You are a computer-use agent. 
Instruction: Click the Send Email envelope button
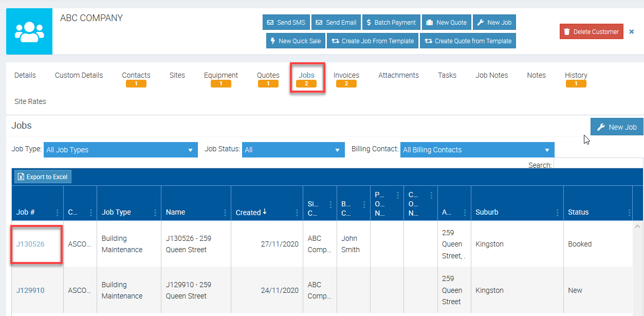(336, 23)
